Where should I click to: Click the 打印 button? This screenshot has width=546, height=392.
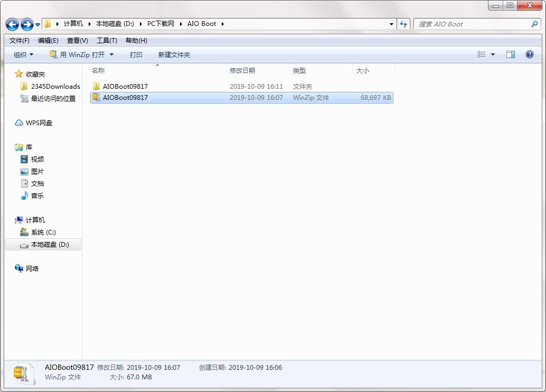click(136, 54)
